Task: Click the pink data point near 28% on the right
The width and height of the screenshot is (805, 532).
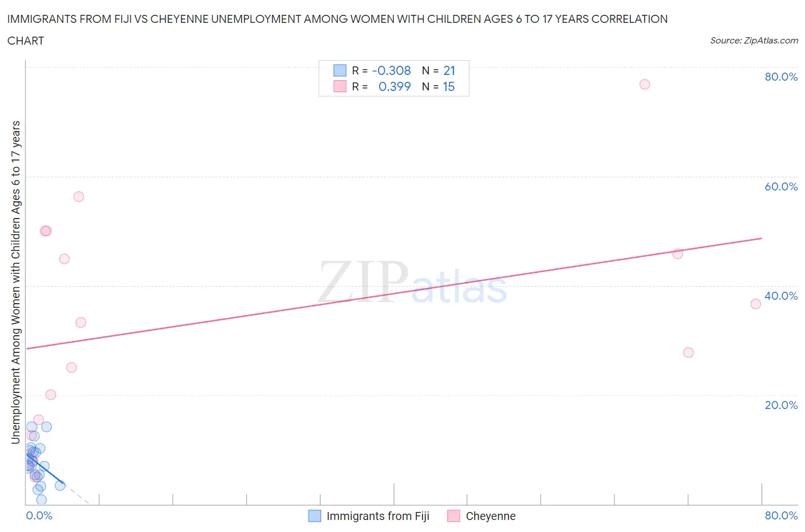Action: [x=688, y=352]
